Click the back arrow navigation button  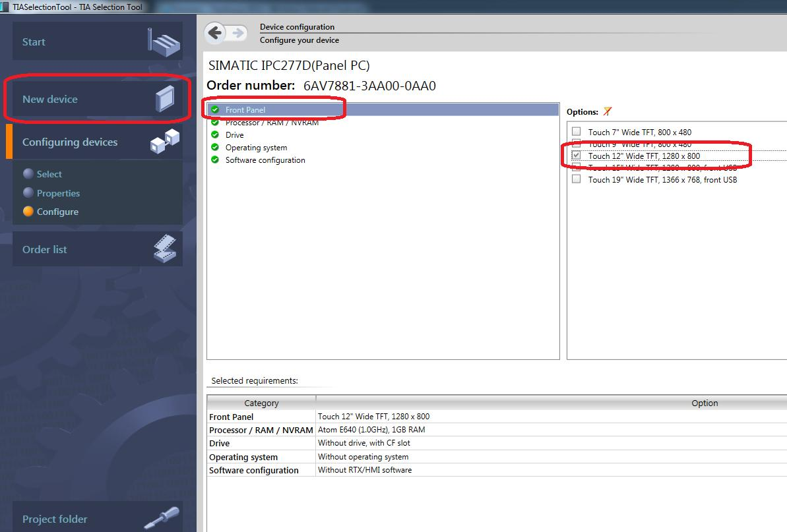point(215,33)
